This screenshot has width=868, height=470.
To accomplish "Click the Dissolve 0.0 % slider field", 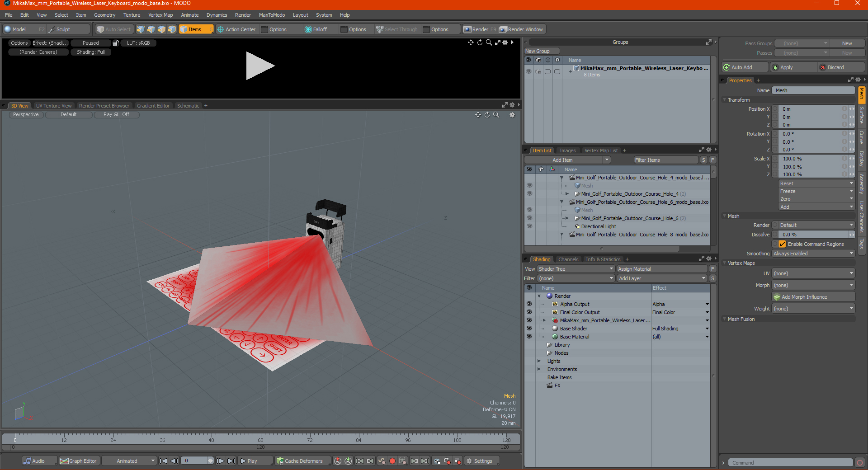I will 813,235.
